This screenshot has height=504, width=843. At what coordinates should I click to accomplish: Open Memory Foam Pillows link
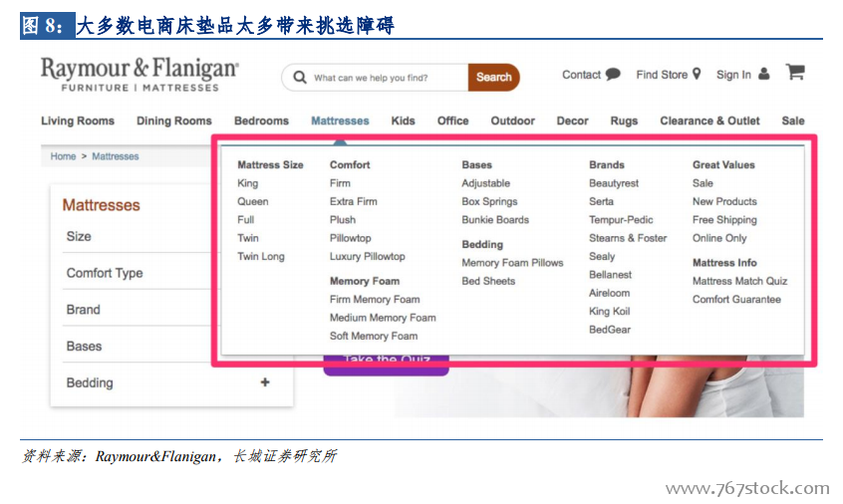point(512,263)
